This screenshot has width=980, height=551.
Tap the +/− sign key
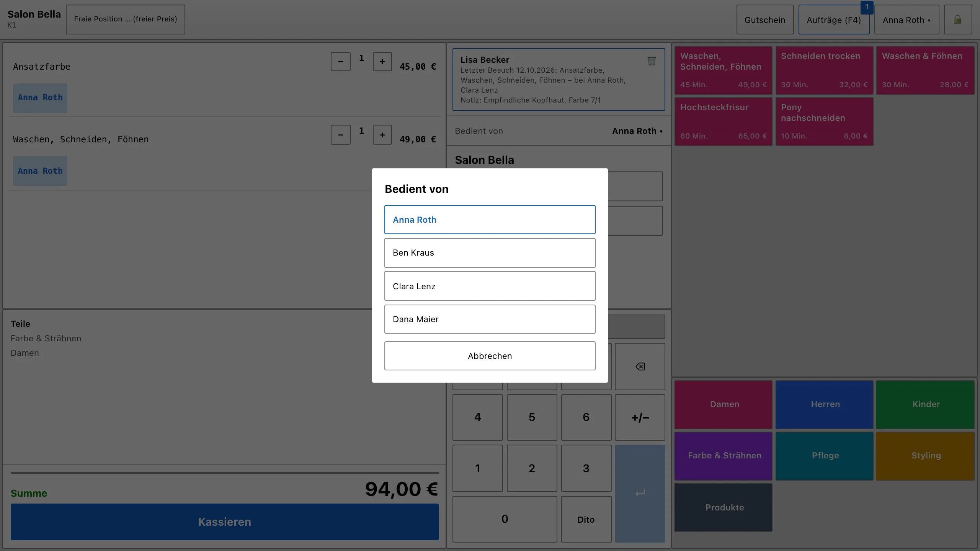point(640,417)
